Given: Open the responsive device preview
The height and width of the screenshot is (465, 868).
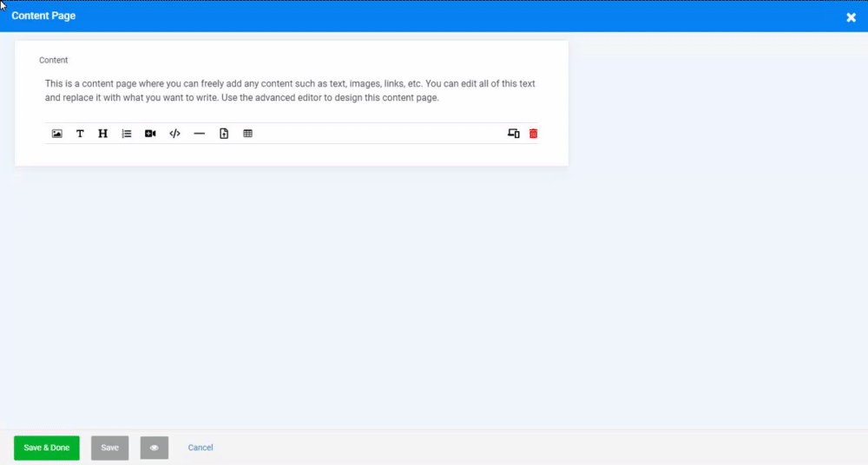Looking at the screenshot, I should click(514, 134).
